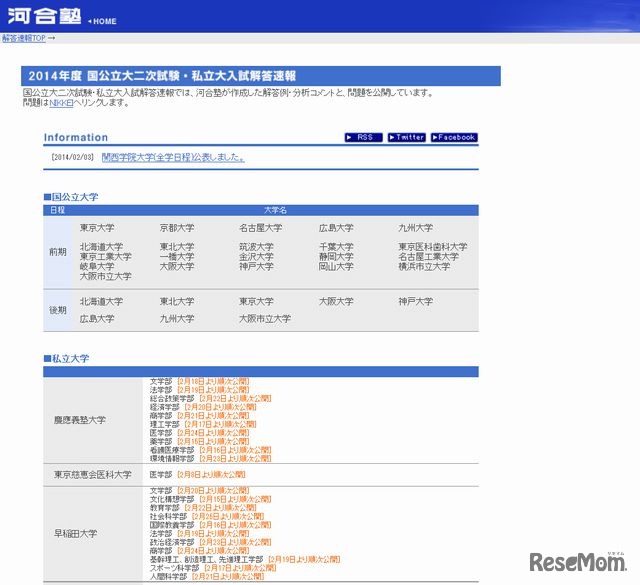Select 一橋大学 entry
This screenshot has width=640, height=585.
(177, 256)
